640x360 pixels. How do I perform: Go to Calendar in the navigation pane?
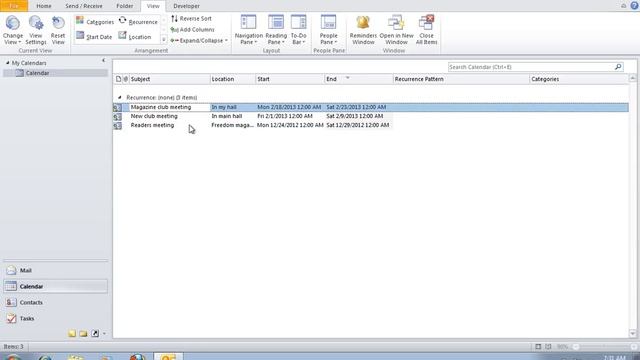[56, 287]
